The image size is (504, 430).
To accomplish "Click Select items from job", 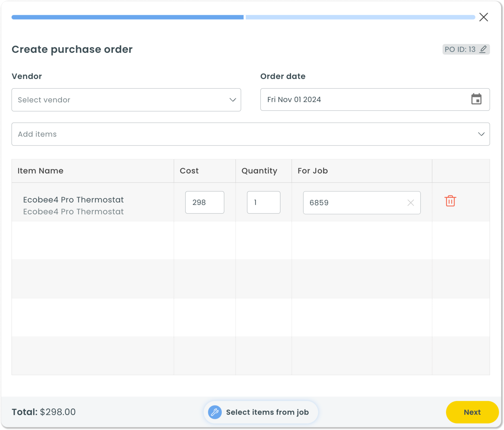I will (267, 412).
